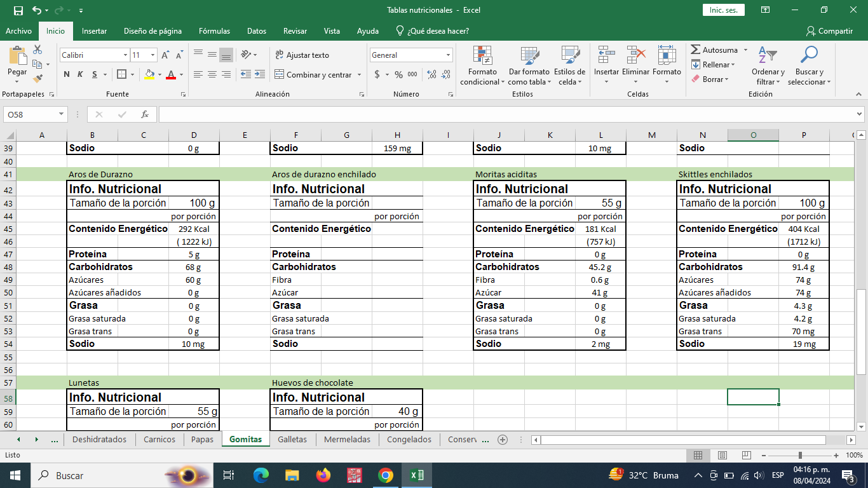Apply percent style format
Viewport: 868px width, 488px height.
pos(398,74)
